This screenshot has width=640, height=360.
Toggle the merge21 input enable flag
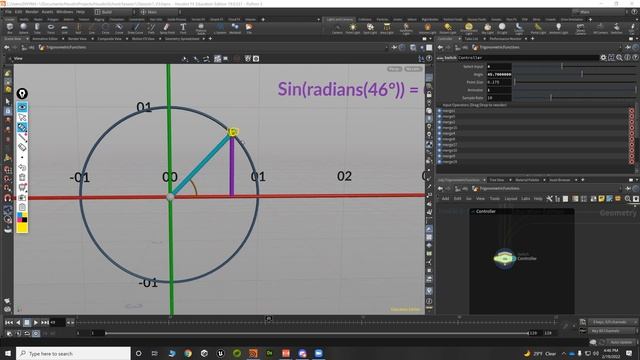440,128
